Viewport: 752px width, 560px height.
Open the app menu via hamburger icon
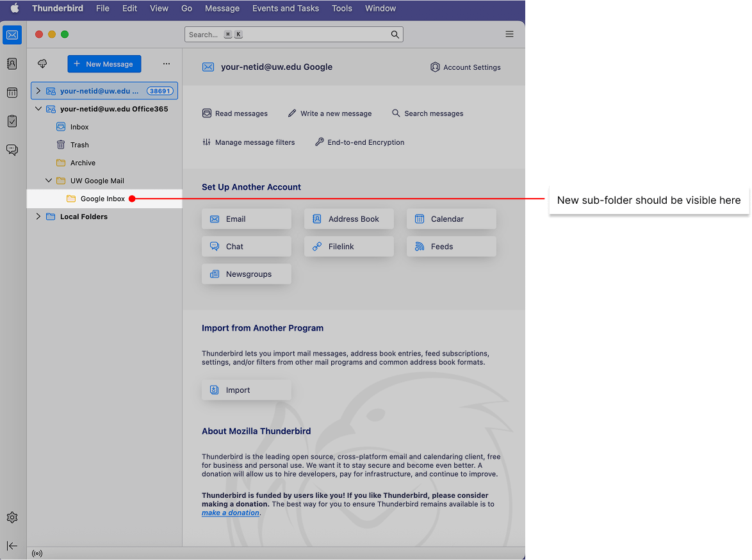tap(509, 34)
